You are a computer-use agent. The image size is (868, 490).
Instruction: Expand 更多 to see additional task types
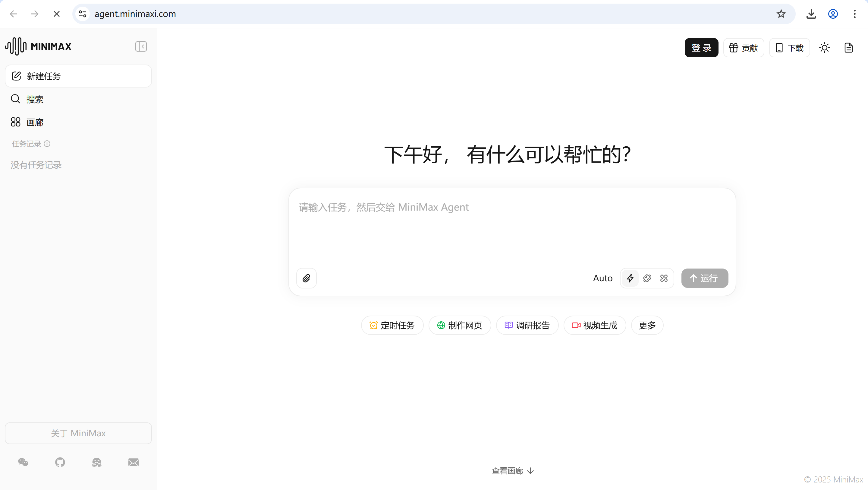(x=646, y=325)
